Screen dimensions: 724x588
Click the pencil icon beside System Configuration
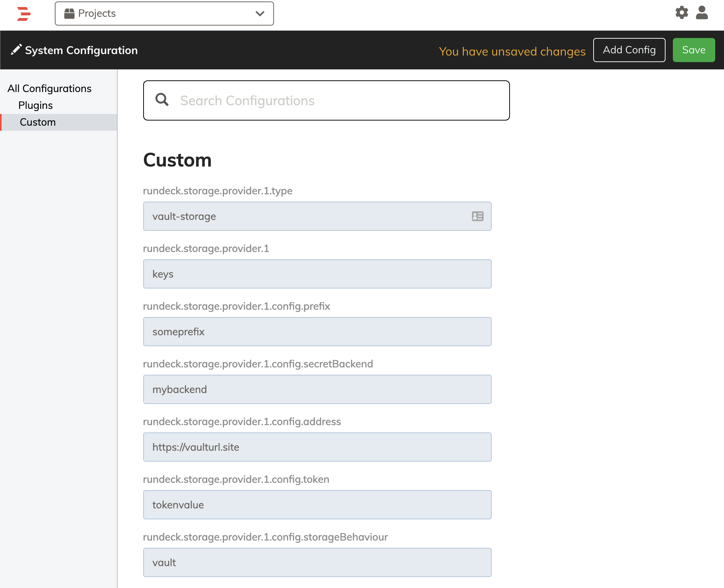click(16, 50)
